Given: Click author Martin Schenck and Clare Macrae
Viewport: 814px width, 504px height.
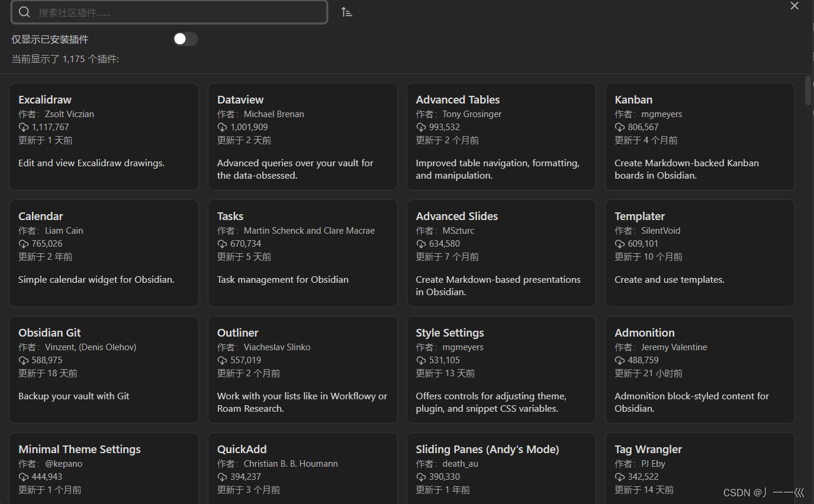Looking at the screenshot, I should pos(309,231).
